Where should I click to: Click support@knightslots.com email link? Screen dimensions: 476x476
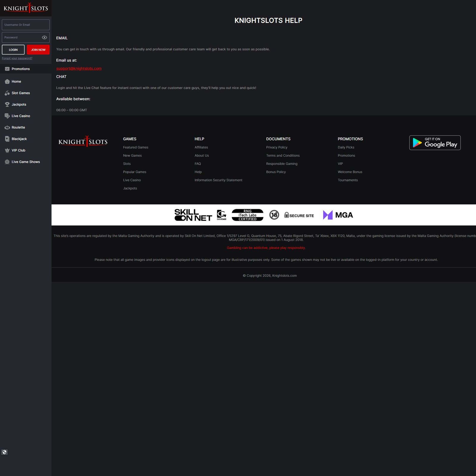[x=79, y=68]
